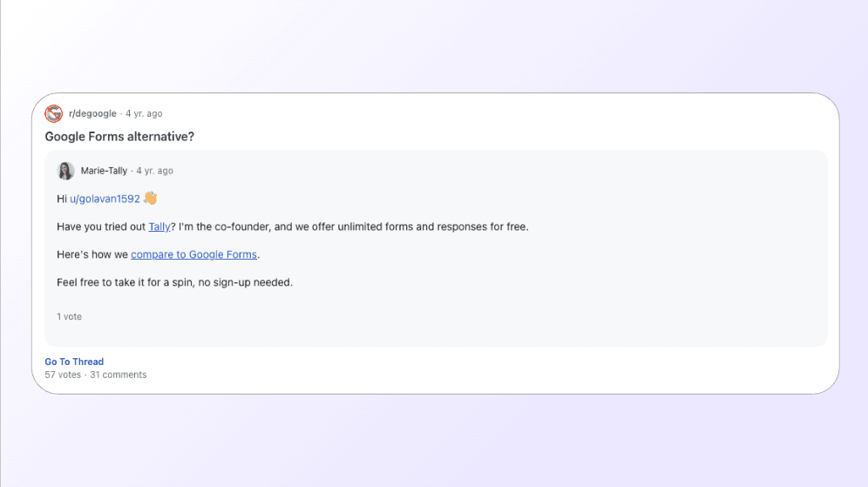Open the u/golavan1592 user mention
The height and width of the screenshot is (487, 868).
105,199
